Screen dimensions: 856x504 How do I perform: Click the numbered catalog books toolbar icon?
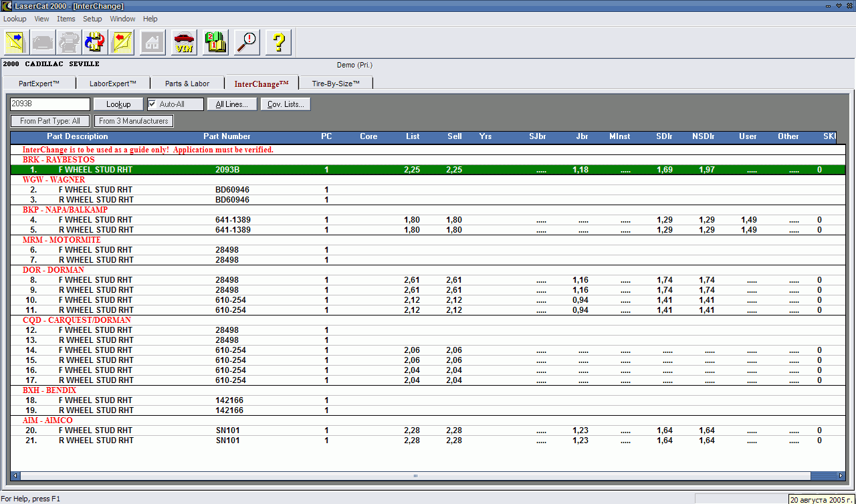215,42
